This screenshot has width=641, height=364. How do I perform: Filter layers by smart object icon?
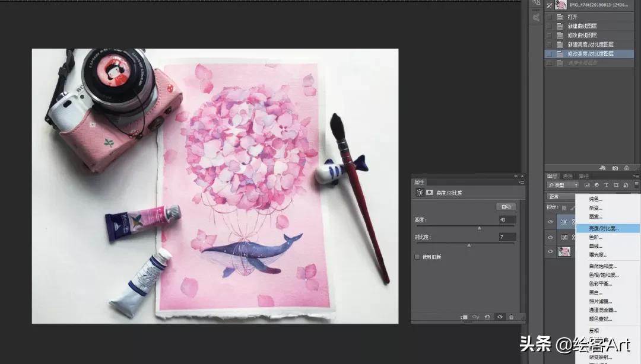click(626, 185)
